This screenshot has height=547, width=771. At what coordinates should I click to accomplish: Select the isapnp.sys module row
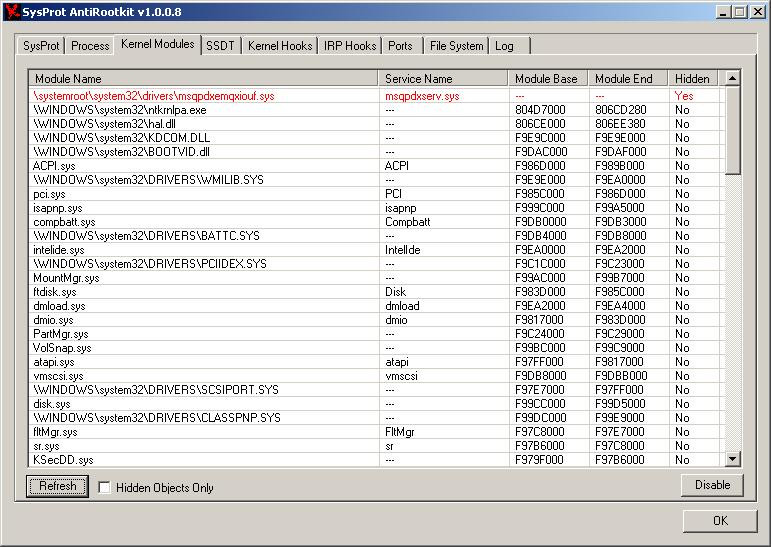click(376, 208)
